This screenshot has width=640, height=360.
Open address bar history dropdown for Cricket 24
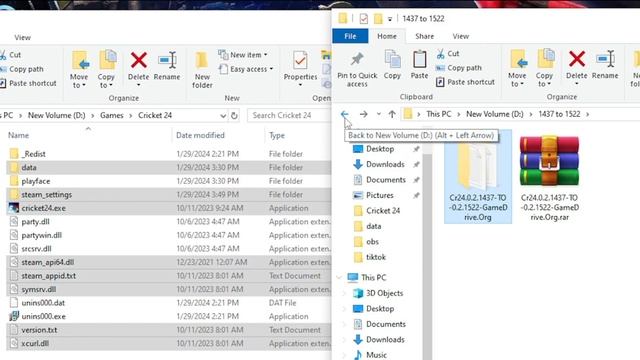223,116
